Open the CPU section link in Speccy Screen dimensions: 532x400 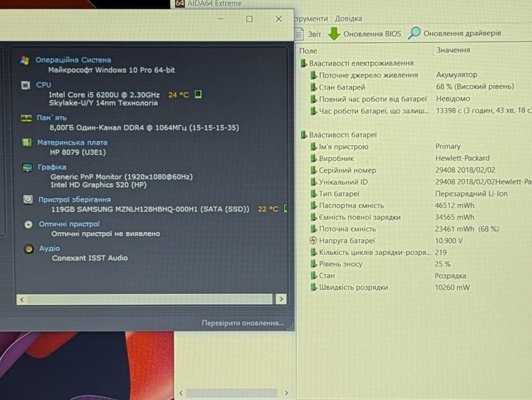click(x=44, y=85)
